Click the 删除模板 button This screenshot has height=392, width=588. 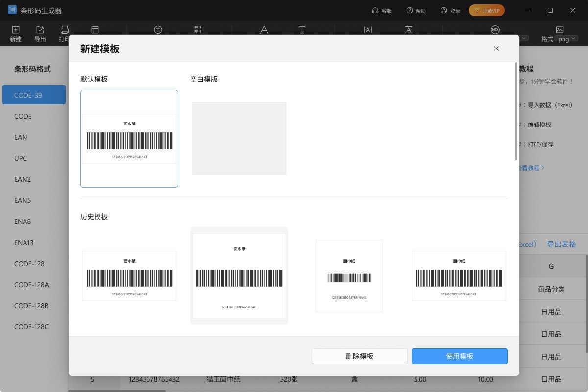click(360, 356)
